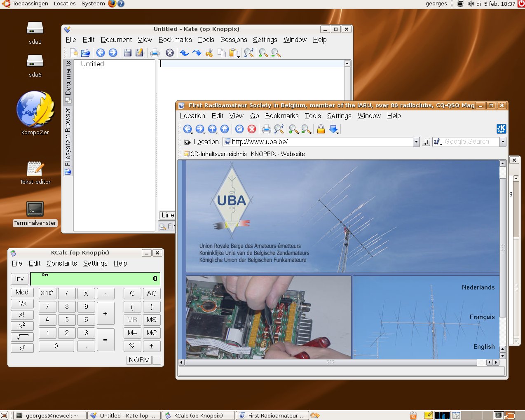Toggle the Filesystem Browser sidebar tab
The image size is (525, 420).
tap(68, 140)
